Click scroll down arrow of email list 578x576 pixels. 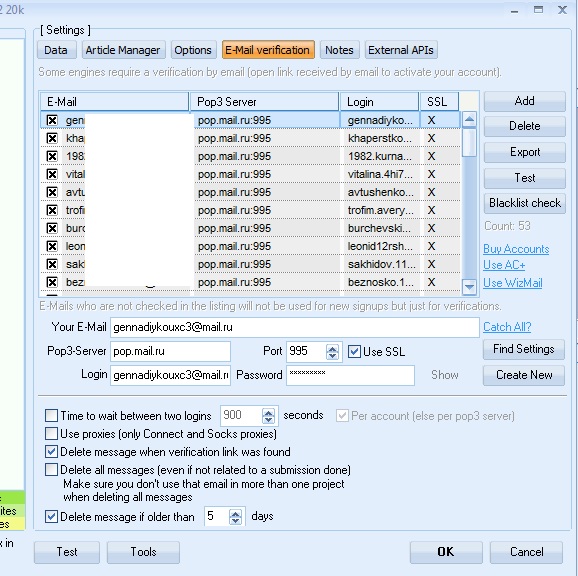(469, 286)
